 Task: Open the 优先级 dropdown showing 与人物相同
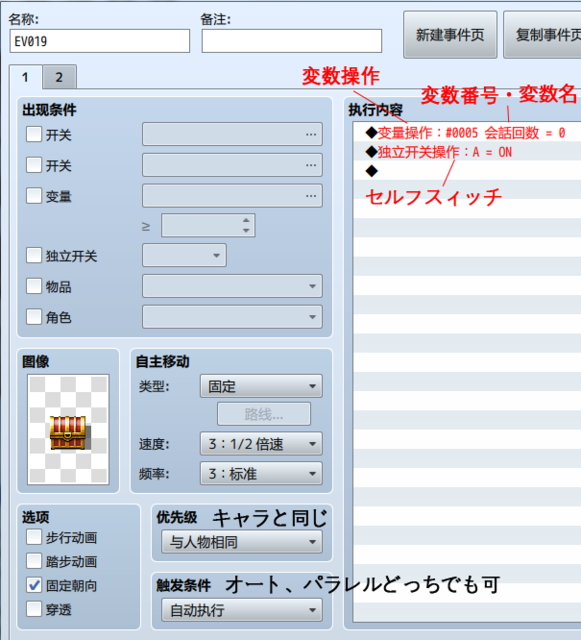(242, 542)
